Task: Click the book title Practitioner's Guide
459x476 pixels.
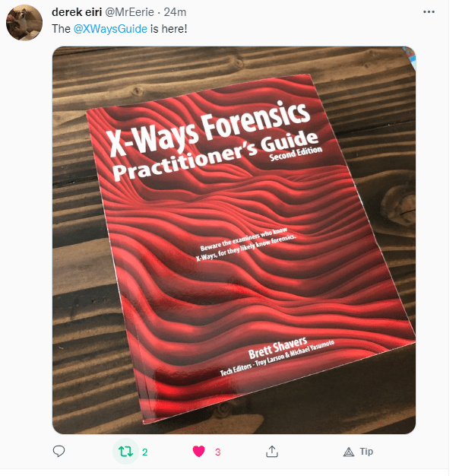Action: [215, 155]
